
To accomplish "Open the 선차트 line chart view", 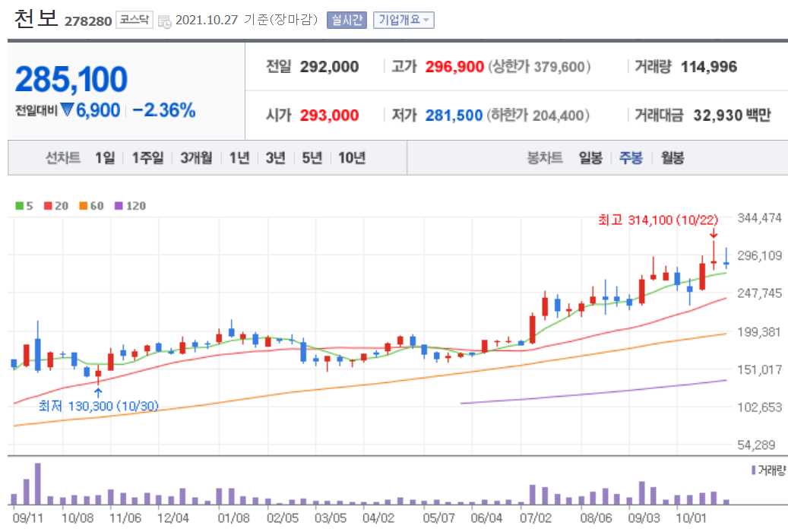I will click(x=63, y=158).
